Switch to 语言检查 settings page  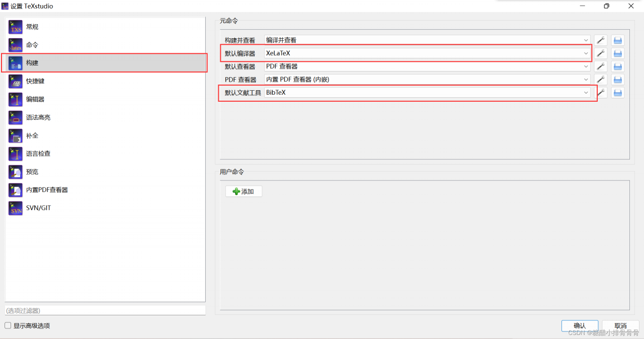[x=105, y=154]
